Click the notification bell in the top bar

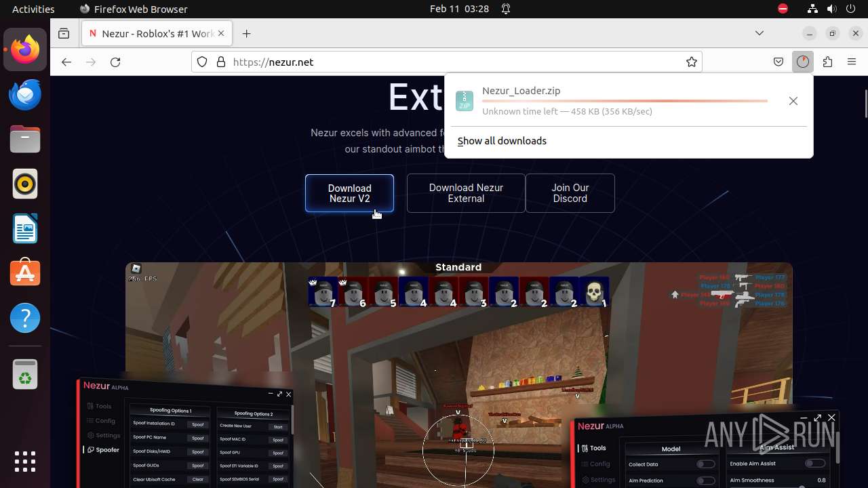tap(506, 9)
